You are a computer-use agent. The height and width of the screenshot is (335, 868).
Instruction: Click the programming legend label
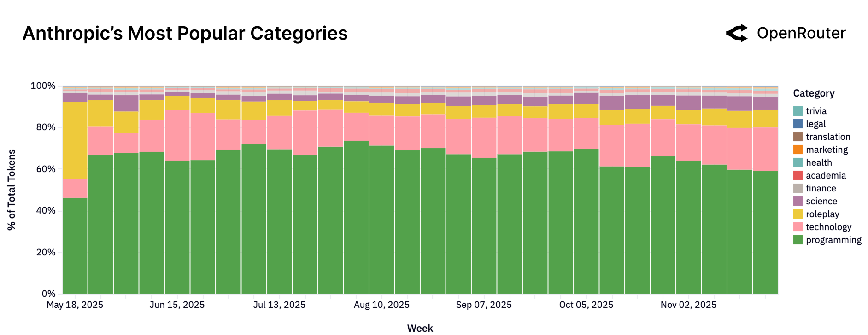(833, 240)
